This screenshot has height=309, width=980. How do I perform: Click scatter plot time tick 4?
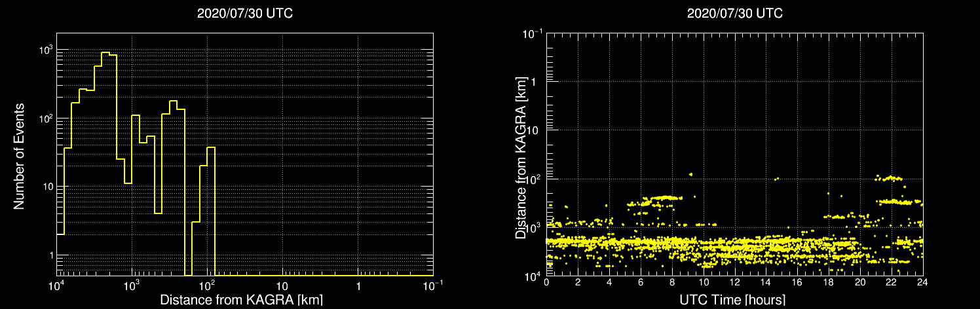(609, 282)
